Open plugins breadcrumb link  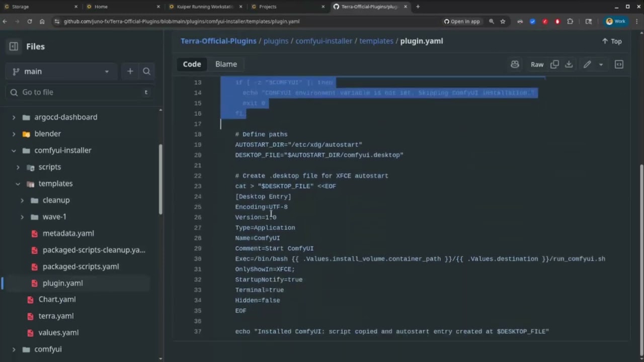tap(276, 41)
